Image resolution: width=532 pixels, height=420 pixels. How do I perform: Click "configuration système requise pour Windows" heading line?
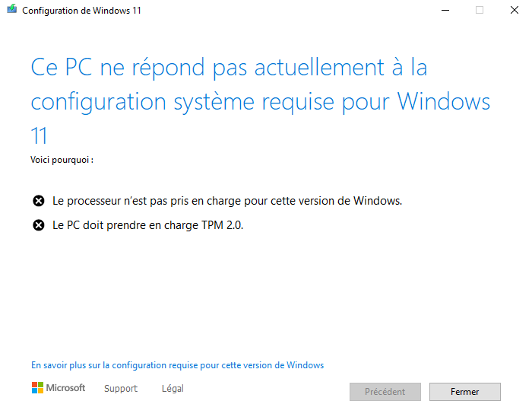(x=260, y=101)
